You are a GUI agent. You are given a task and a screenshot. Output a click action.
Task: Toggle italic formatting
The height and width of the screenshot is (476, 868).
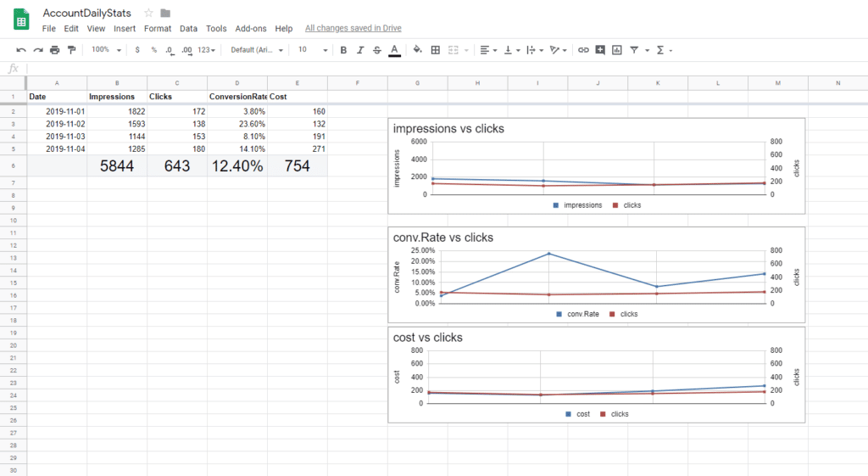coord(359,50)
